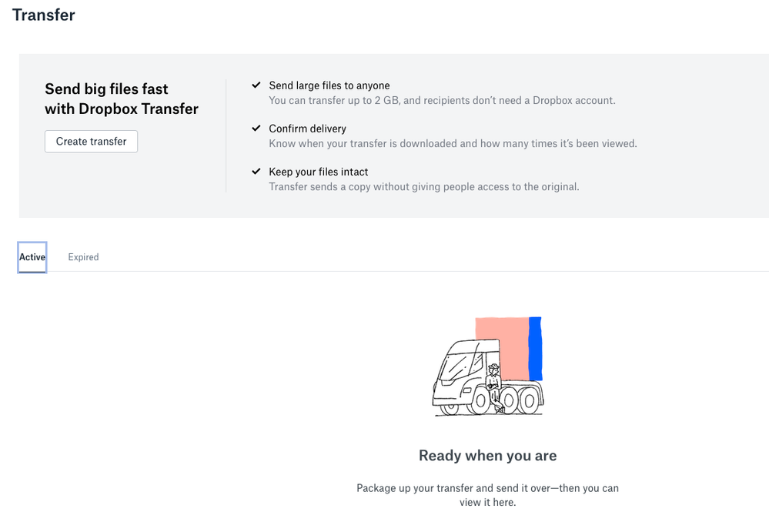The height and width of the screenshot is (532, 769).
Task: Switch to the Expired tab
Action: coord(83,257)
